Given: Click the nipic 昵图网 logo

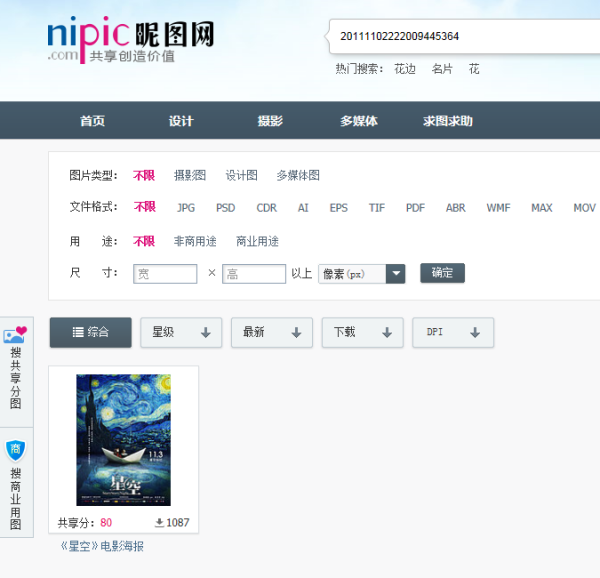Looking at the screenshot, I should point(130,40).
